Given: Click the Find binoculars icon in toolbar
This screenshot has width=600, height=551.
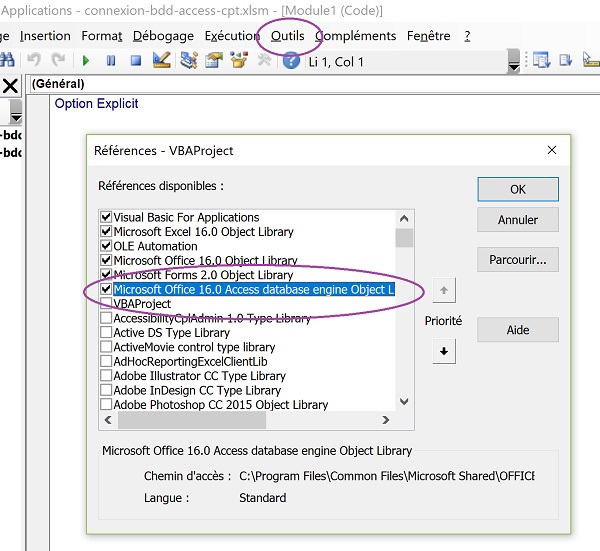Looking at the screenshot, I should [x=7, y=60].
